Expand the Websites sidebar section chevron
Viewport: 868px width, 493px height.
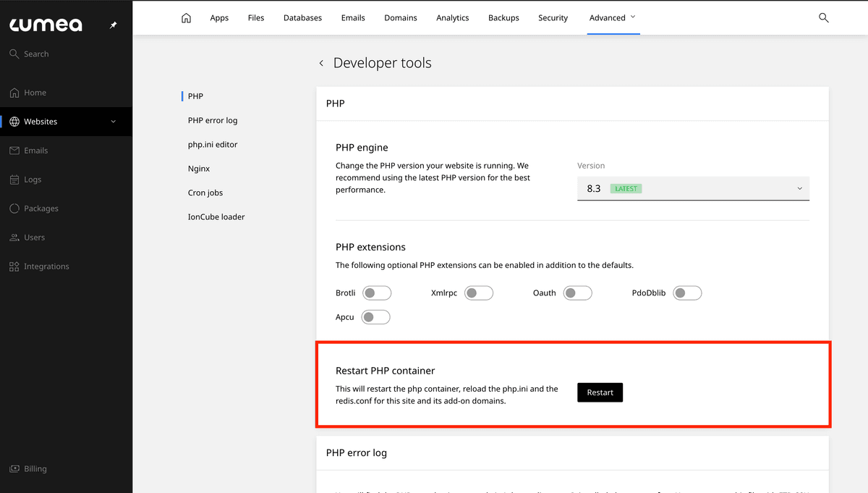(x=113, y=122)
